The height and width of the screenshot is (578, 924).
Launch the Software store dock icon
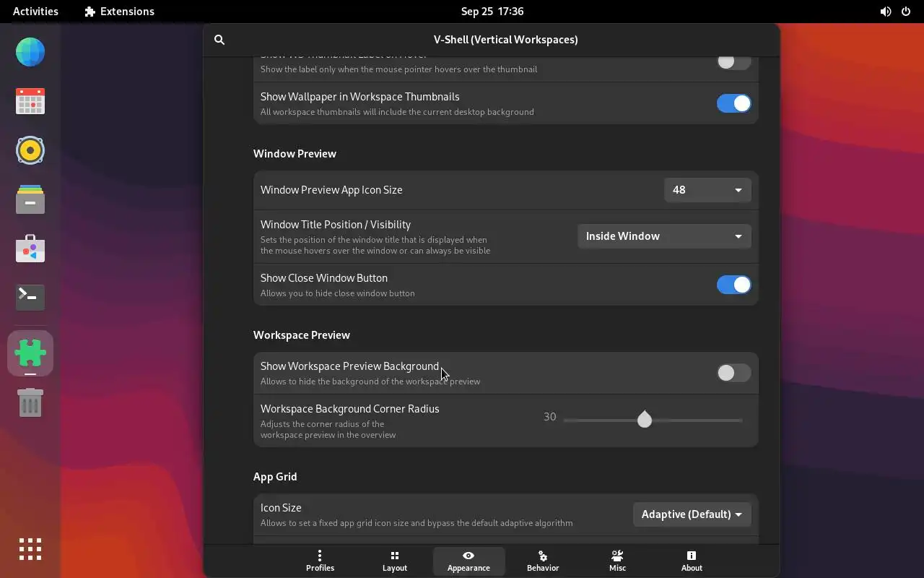point(30,249)
